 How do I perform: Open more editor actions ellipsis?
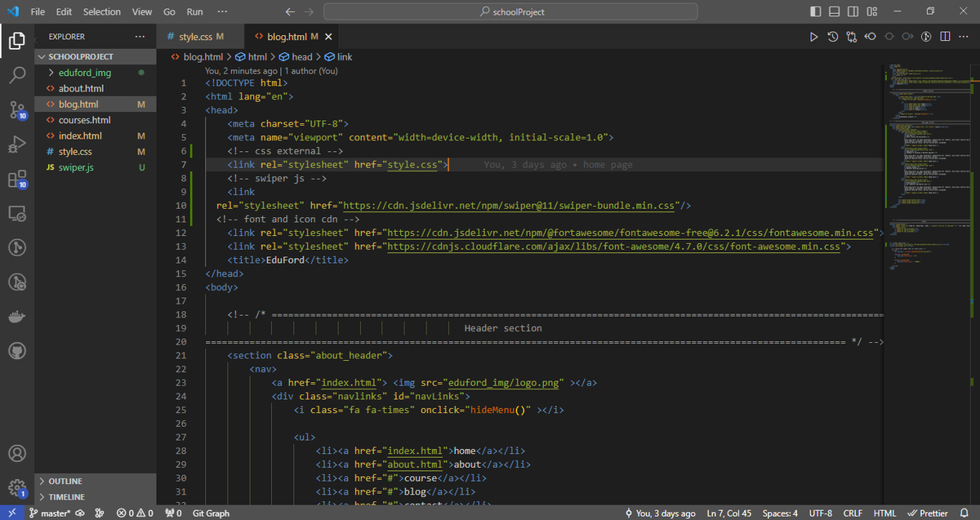click(x=964, y=37)
